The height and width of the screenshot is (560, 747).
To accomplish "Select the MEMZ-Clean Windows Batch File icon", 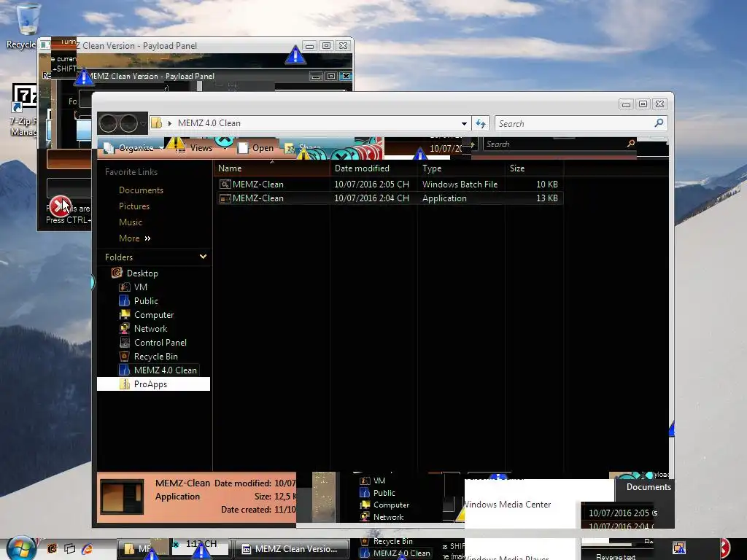I will pyautogui.click(x=225, y=184).
